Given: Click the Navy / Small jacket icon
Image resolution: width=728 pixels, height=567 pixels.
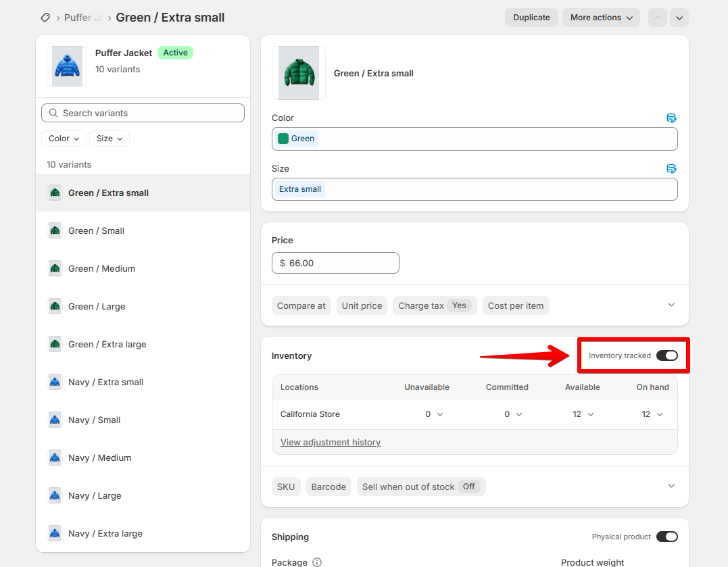Looking at the screenshot, I should click(x=55, y=420).
